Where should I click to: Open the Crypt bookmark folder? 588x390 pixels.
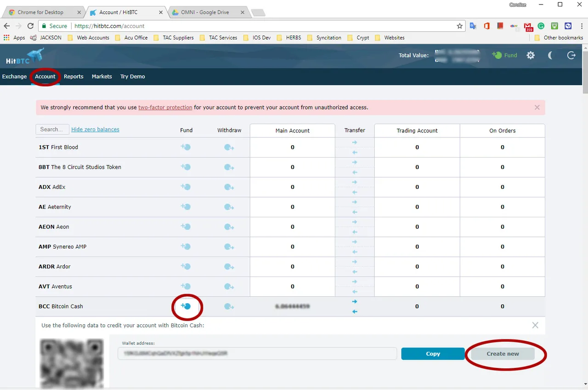pyautogui.click(x=358, y=38)
